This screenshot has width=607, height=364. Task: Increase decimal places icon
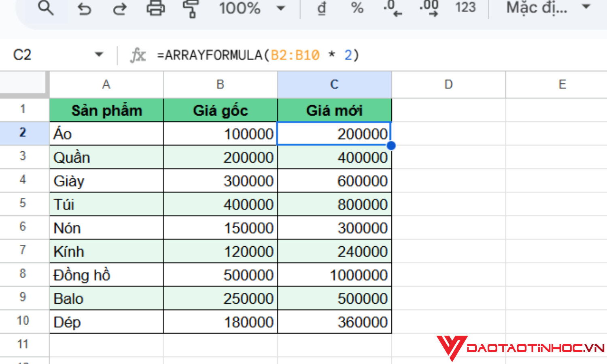coord(429,9)
